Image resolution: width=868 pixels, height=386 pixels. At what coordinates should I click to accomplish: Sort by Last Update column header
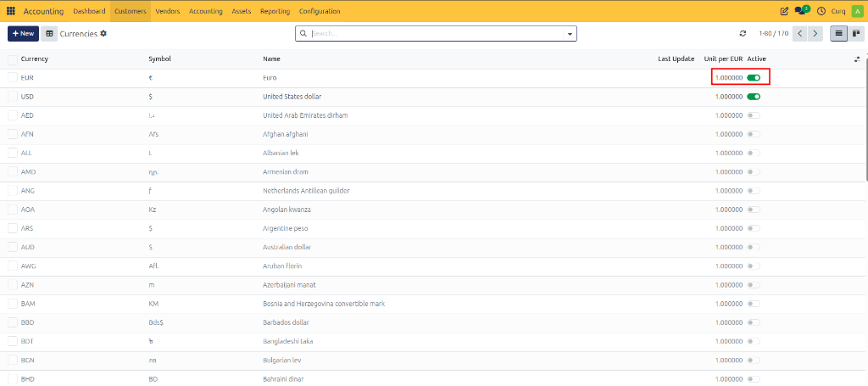click(676, 59)
